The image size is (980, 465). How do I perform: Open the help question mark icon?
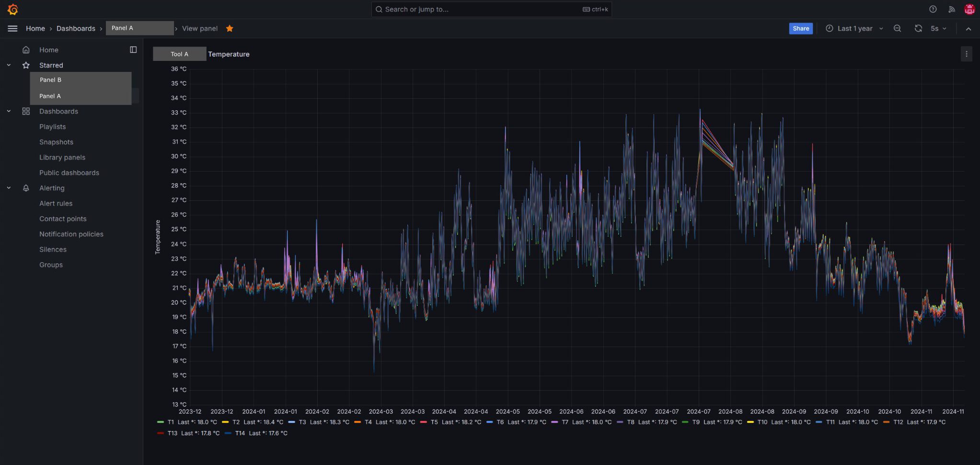click(x=933, y=9)
